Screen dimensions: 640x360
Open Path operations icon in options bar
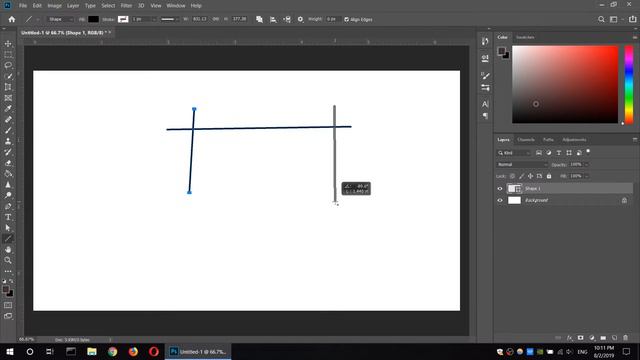[x=259, y=19]
